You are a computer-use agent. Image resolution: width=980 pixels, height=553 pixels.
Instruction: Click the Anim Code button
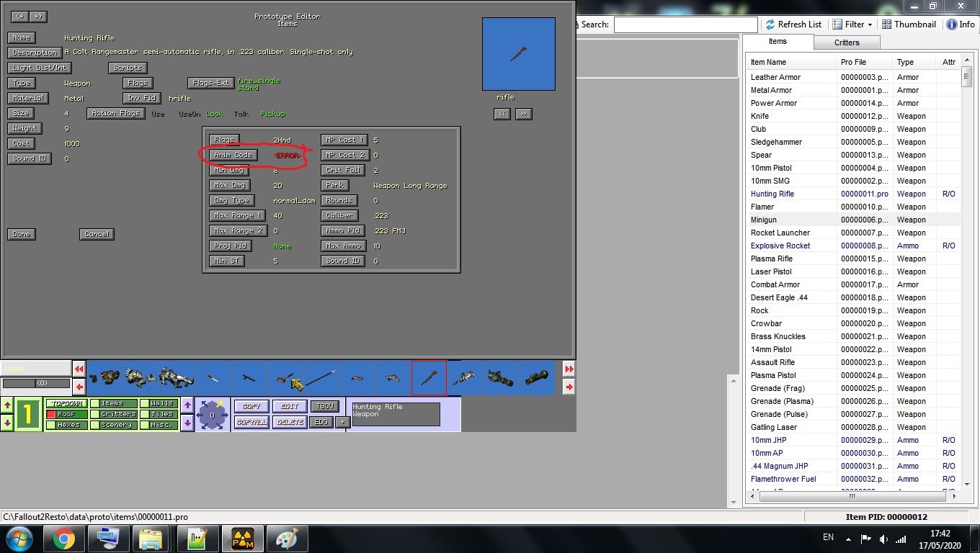233,155
